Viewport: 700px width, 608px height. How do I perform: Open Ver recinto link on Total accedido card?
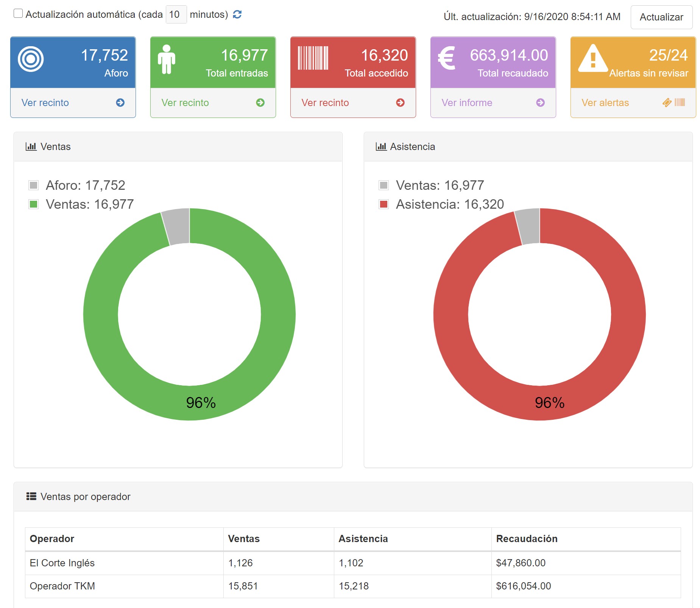pos(325,103)
